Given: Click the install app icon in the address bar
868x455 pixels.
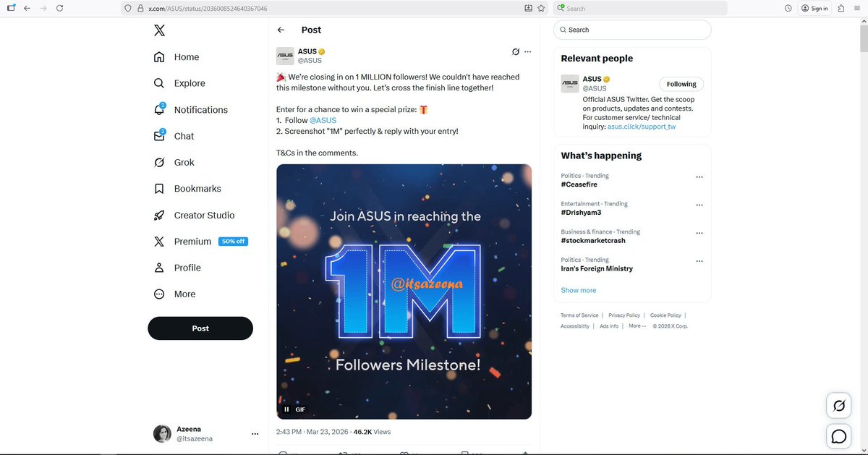Looking at the screenshot, I should coord(528,8).
